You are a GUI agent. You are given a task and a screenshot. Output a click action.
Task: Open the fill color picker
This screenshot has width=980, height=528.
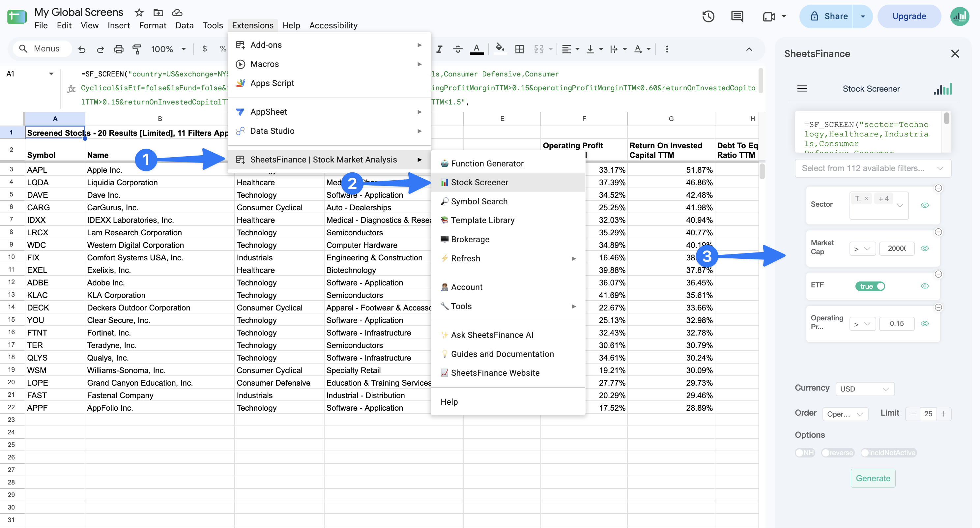pos(500,49)
